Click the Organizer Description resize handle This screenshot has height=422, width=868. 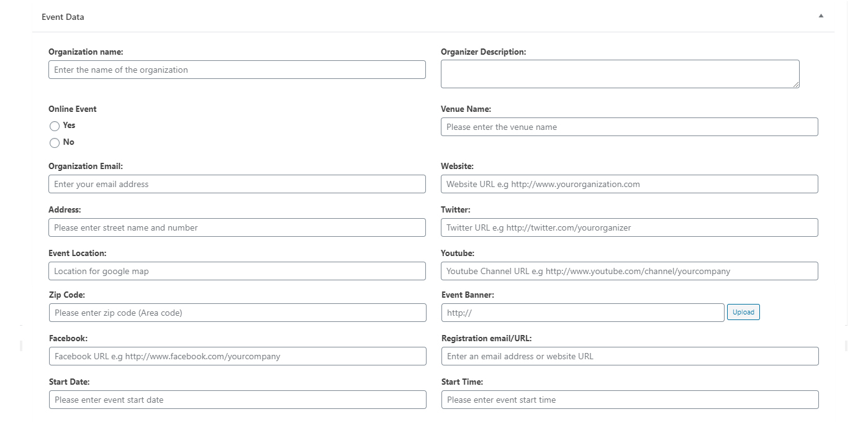pos(796,85)
